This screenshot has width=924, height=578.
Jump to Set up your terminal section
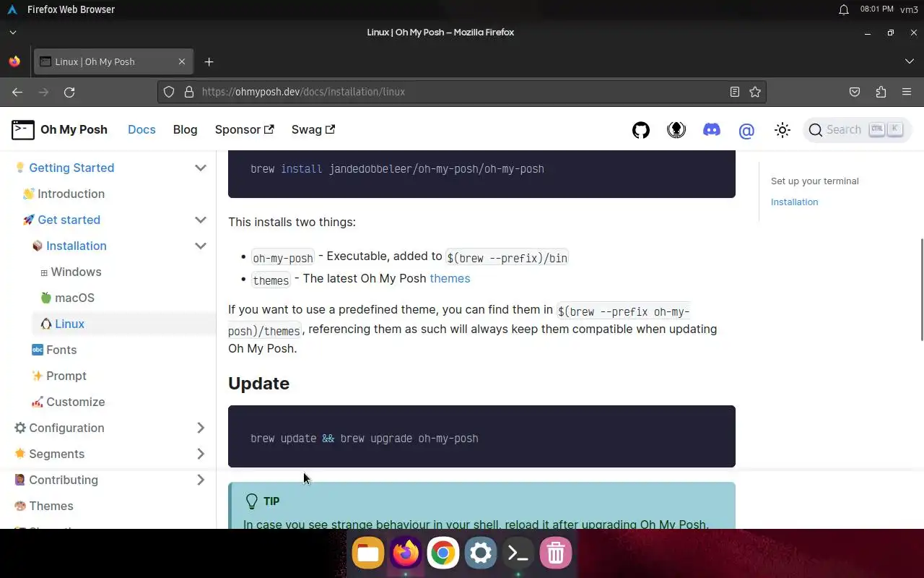[x=815, y=181]
